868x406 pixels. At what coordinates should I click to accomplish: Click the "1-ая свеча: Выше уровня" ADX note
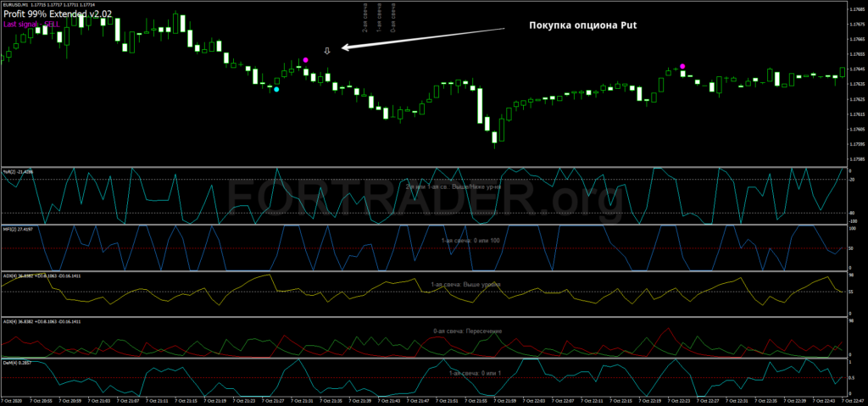467,284
